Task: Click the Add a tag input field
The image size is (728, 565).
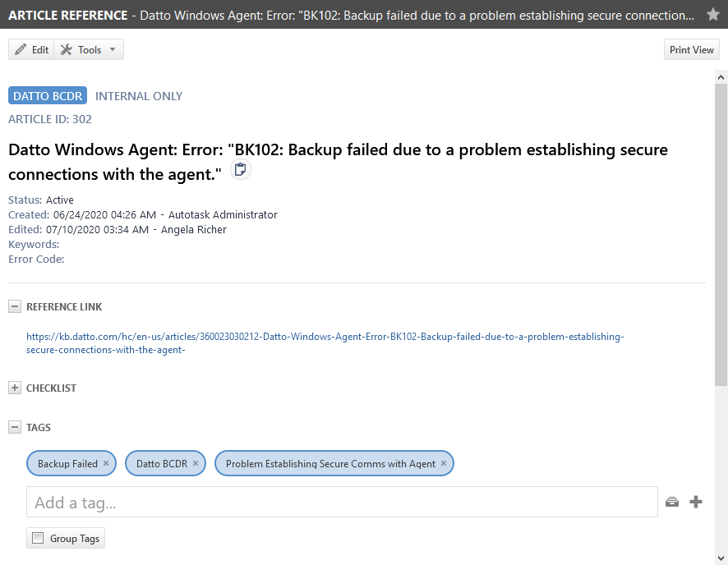Action: click(342, 502)
